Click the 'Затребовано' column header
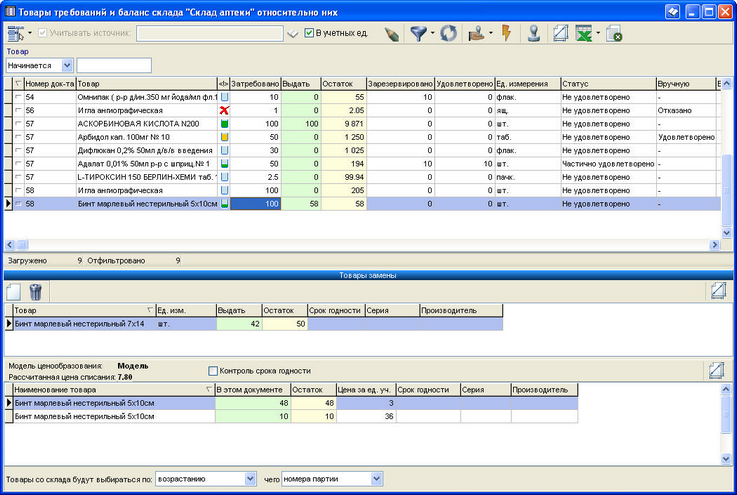 (255, 84)
